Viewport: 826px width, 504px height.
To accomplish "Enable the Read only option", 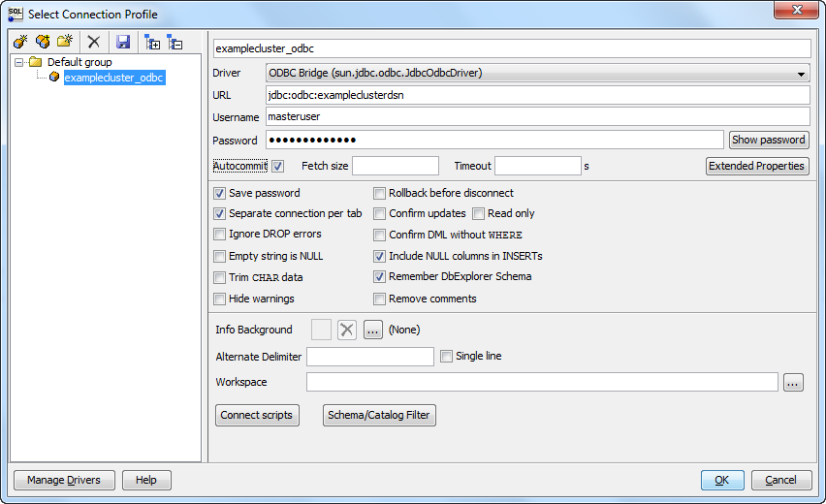I will tap(478, 214).
